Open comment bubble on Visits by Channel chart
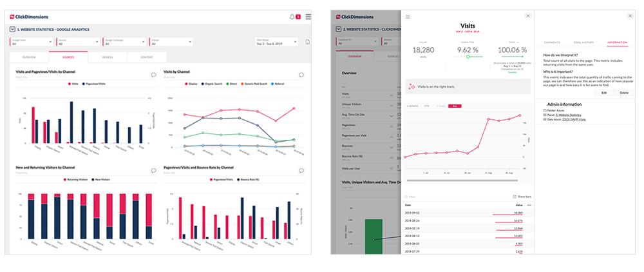The height and width of the screenshot is (272, 644). [301, 75]
